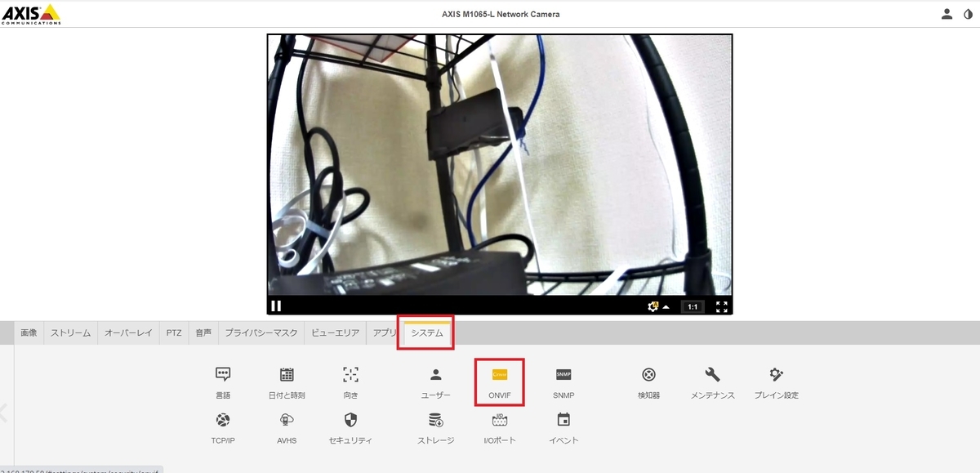
Task: Collapse the settings panel with left chevron
Action: tap(3, 413)
